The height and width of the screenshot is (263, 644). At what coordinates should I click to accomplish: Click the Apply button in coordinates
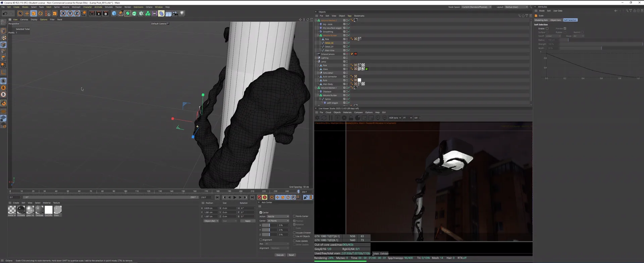pyautogui.click(x=248, y=221)
